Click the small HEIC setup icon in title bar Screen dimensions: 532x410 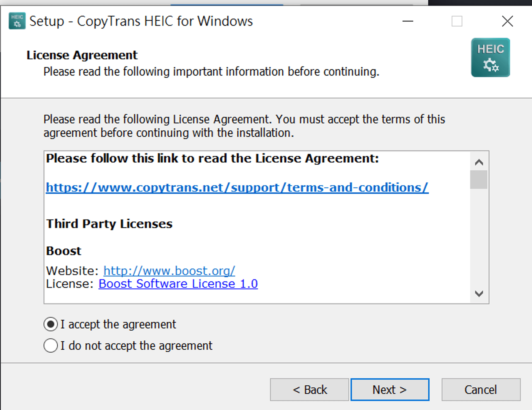pyautogui.click(x=17, y=21)
